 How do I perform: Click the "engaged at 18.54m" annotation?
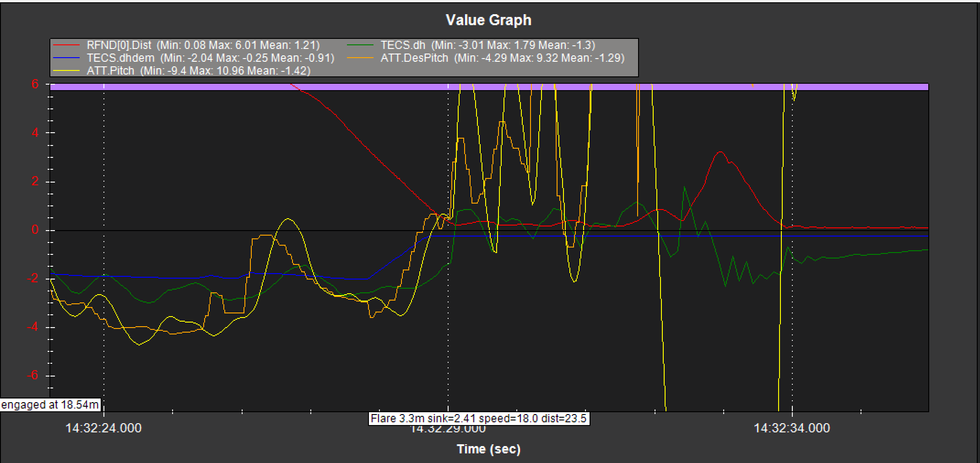pos(50,405)
